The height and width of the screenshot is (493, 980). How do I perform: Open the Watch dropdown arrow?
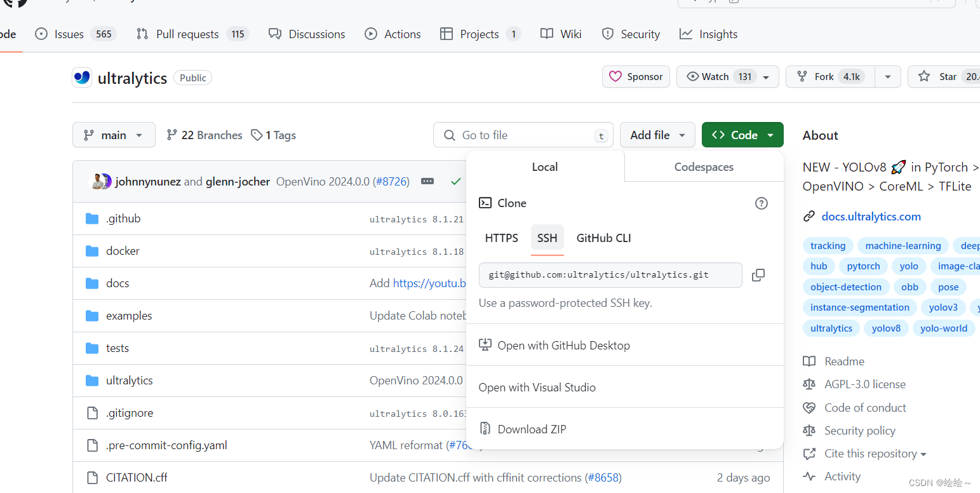pos(767,77)
